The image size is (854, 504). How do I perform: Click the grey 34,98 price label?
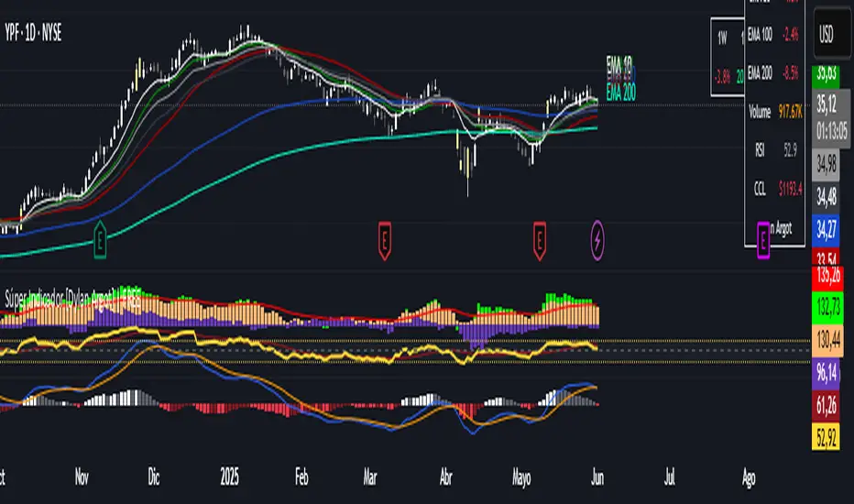(x=827, y=163)
